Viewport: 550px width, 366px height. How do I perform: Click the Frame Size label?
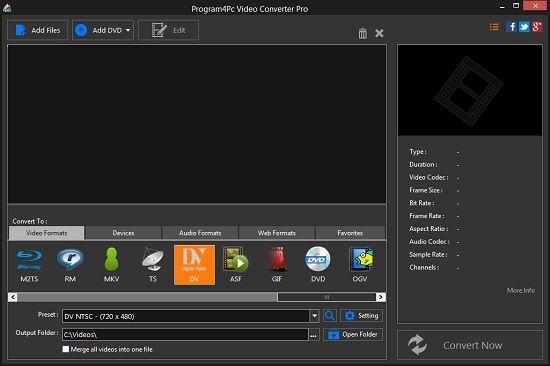(x=426, y=190)
